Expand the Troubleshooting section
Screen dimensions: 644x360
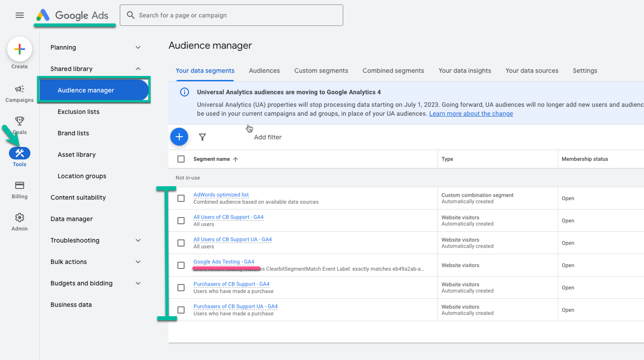[138, 240]
